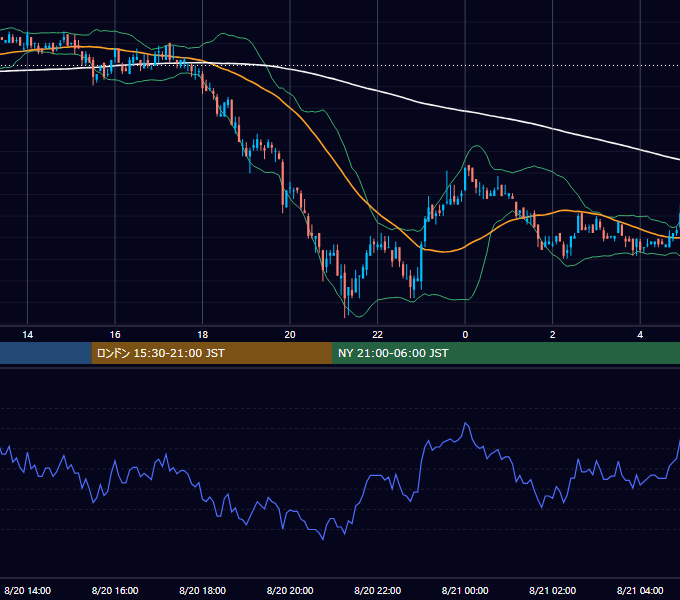Image resolution: width=680 pixels, height=600 pixels.
Task: Select the 16 hour label on price chart axis
Action: pos(115,335)
